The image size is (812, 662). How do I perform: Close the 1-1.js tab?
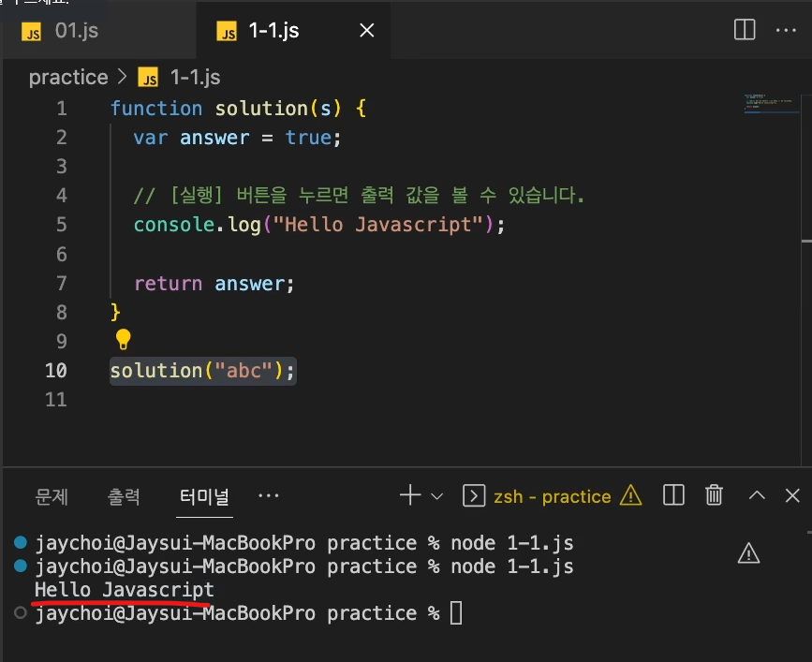tap(366, 31)
